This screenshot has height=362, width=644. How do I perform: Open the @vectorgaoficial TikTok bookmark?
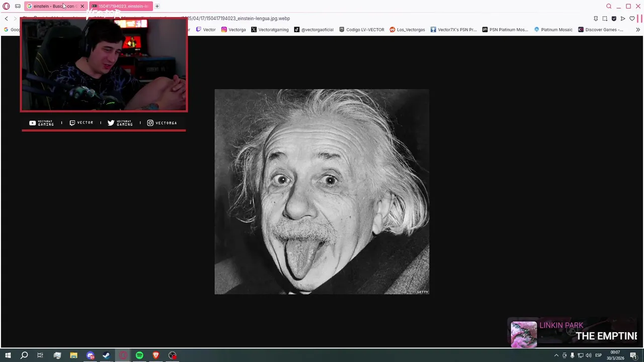pos(314,30)
